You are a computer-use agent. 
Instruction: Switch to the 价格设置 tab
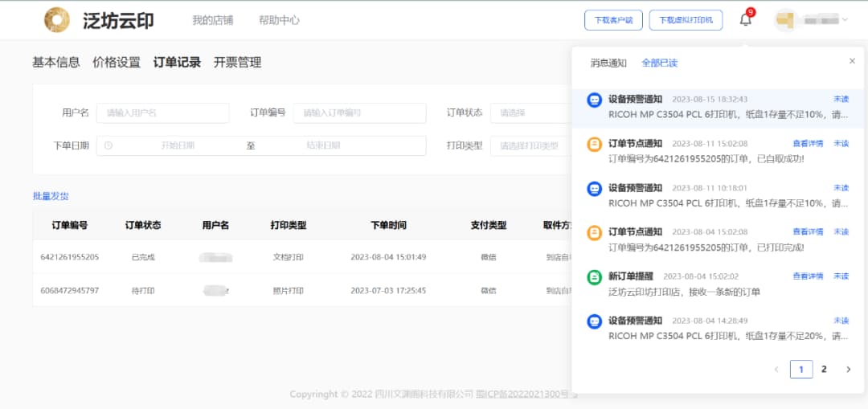[x=117, y=62]
